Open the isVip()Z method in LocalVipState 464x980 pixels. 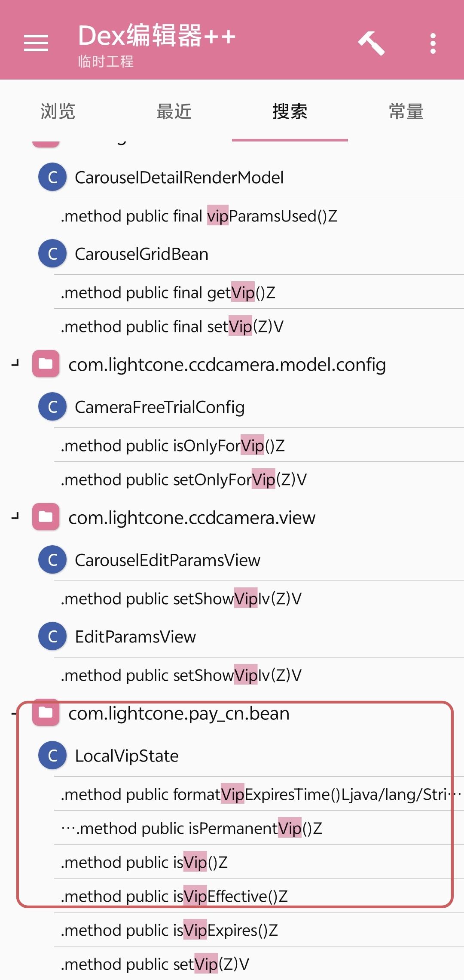(259, 862)
